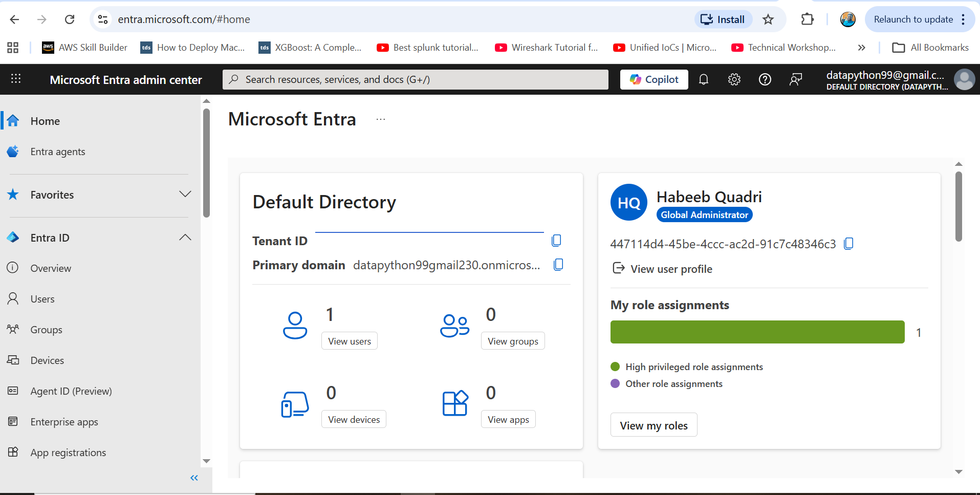Click the browser address bar URL
Image resolution: width=980 pixels, height=495 pixels.
(x=184, y=19)
